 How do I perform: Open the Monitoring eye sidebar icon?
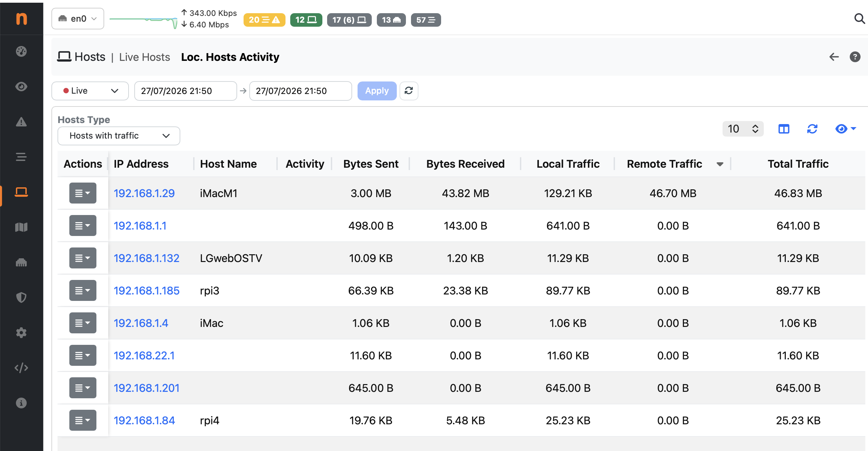21,87
